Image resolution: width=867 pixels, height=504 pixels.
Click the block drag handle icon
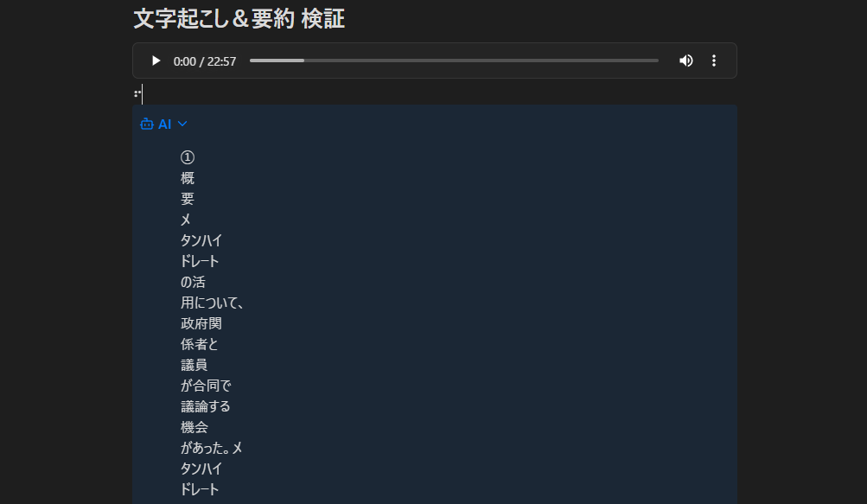pyautogui.click(x=137, y=94)
